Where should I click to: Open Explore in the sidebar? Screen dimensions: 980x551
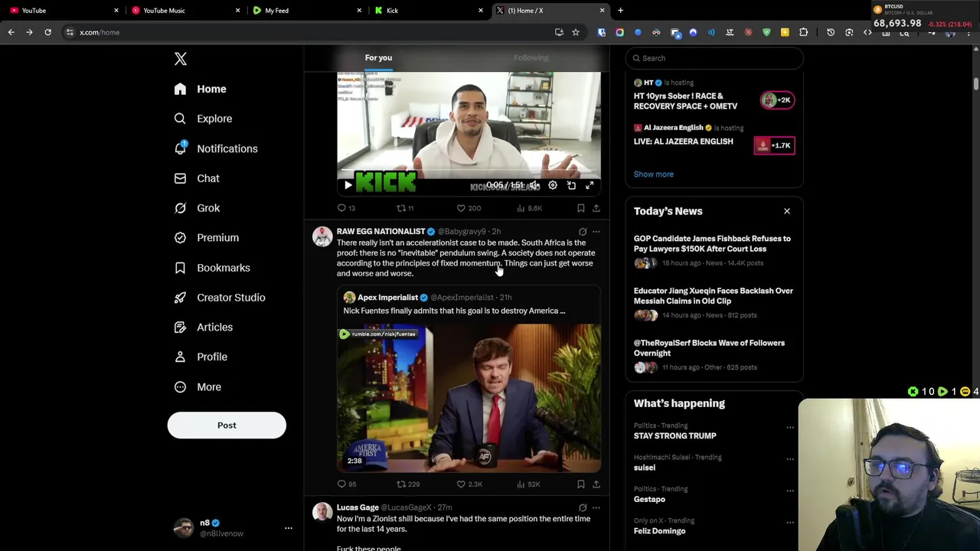click(x=203, y=119)
